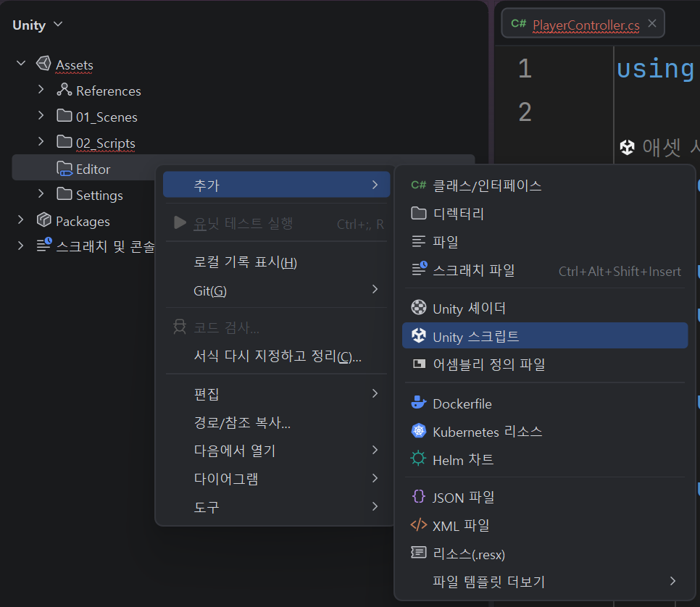Viewport: 700px width, 607px height.
Task: Expand the 01_Scenes folder
Action: [x=41, y=116]
